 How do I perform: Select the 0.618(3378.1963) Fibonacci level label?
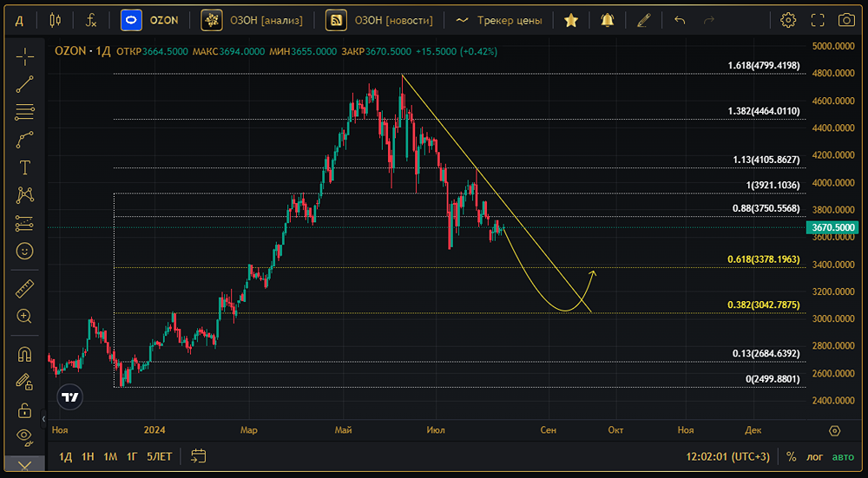(x=763, y=259)
